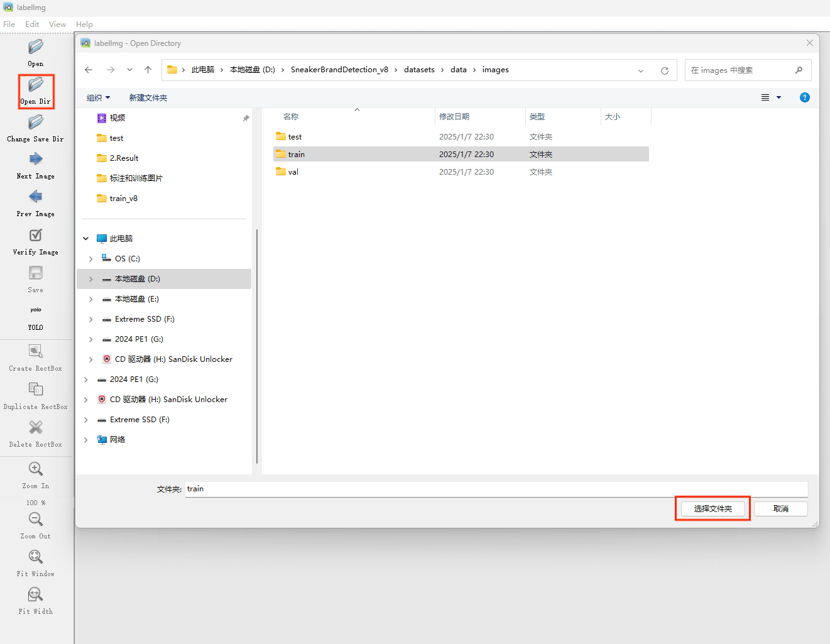
Task: Select the val folder in the file list
Action: click(x=293, y=172)
